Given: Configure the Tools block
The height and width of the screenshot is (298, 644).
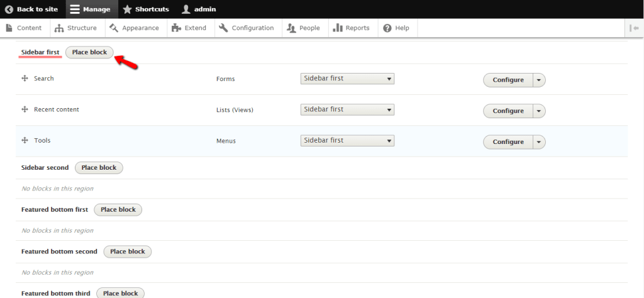Looking at the screenshot, I should (508, 142).
